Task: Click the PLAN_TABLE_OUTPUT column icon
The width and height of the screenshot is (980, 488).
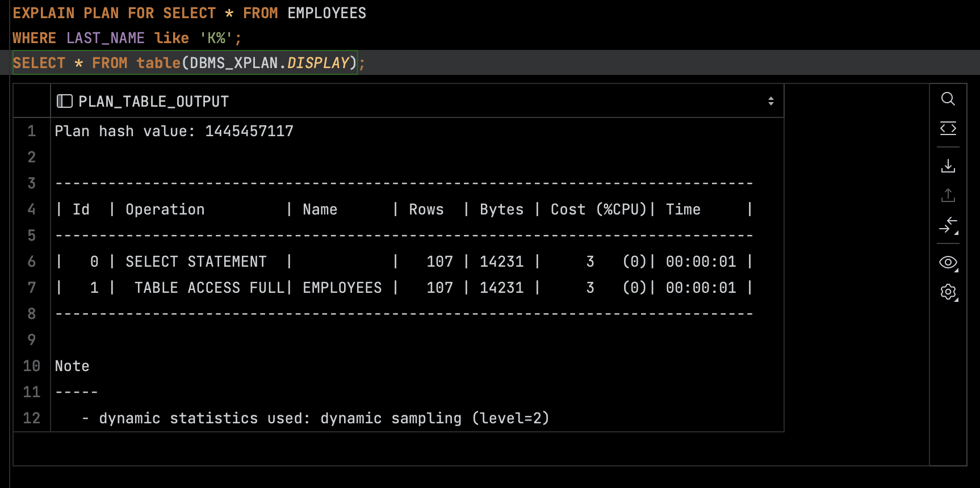Action: coord(65,102)
